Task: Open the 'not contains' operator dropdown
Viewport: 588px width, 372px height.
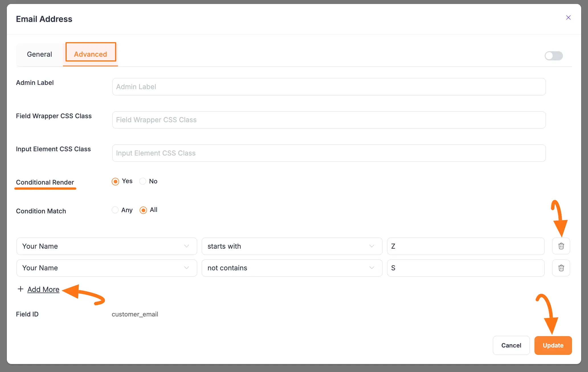Action: click(292, 268)
